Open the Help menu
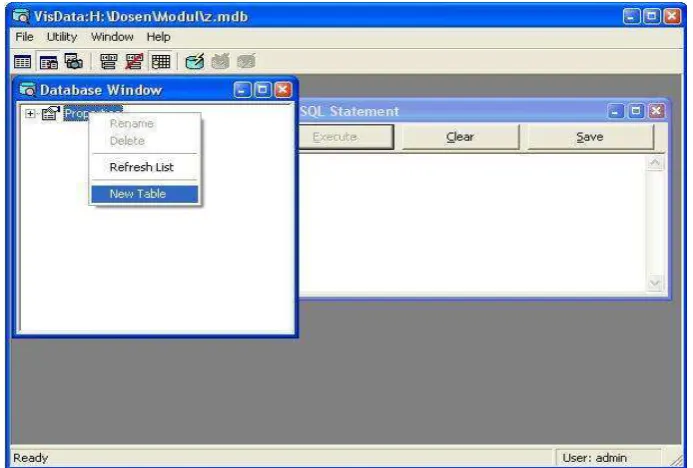The width and height of the screenshot is (693, 468). tap(158, 37)
